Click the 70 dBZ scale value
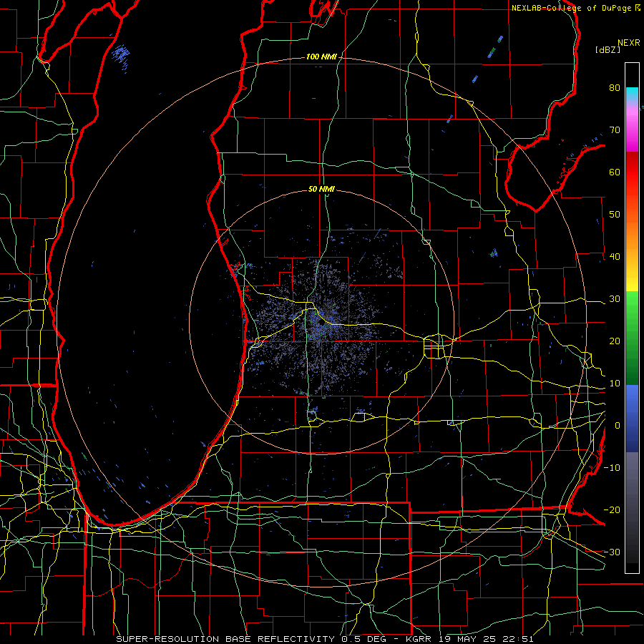644x644 pixels. click(x=615, y=130)
